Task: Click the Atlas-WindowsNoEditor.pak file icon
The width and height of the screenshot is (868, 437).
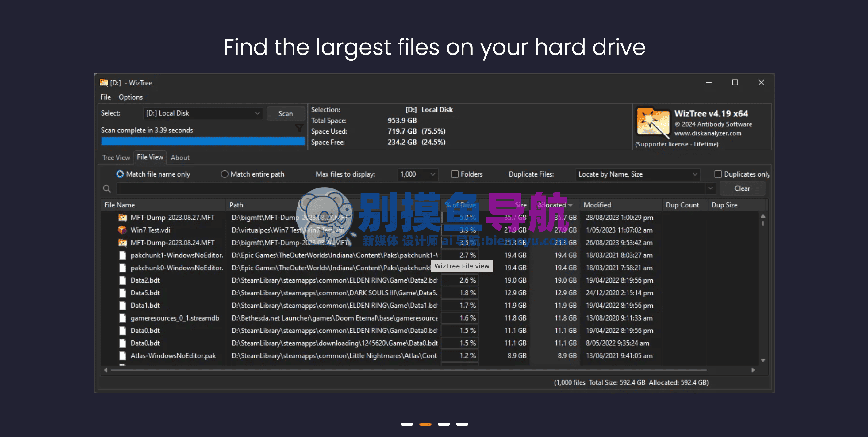Action: pos(123,356)
